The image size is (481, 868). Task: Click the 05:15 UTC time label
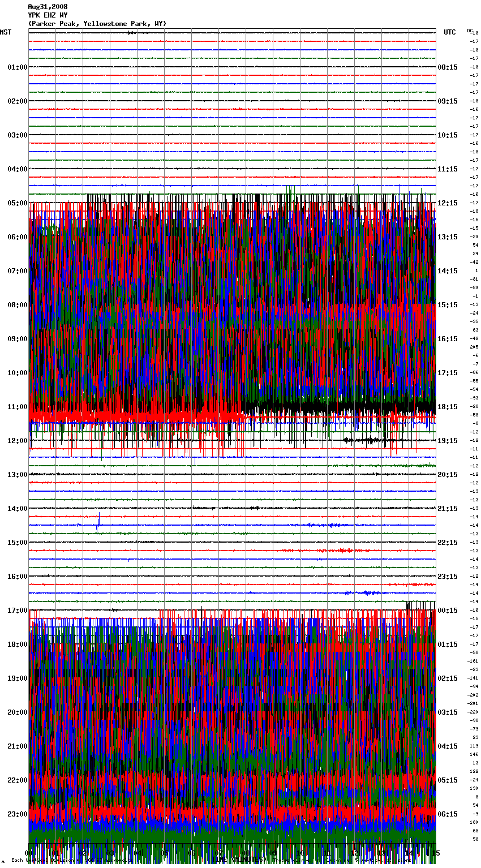pos(448,780)
